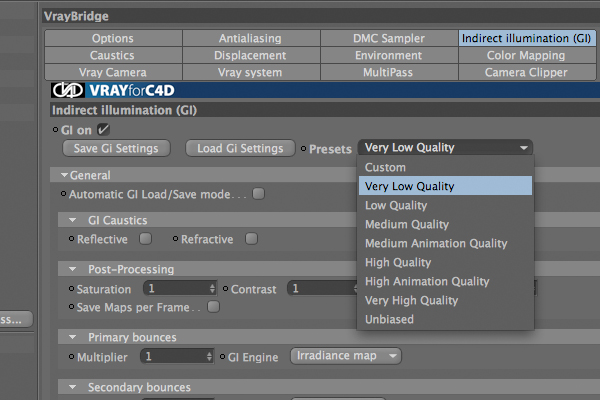Switch to the Displacement tab
This screenshot has height=400, width=600.
point(251,55)
